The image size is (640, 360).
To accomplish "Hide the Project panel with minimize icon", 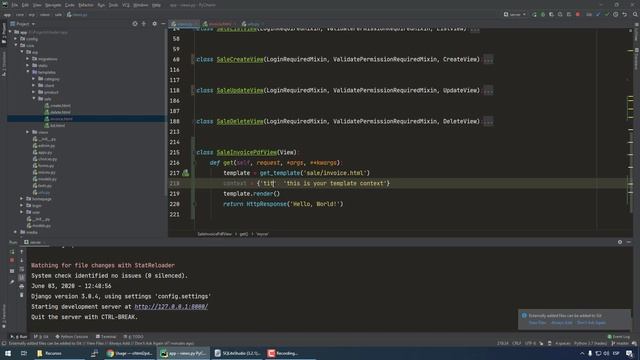I will point(163,24).
